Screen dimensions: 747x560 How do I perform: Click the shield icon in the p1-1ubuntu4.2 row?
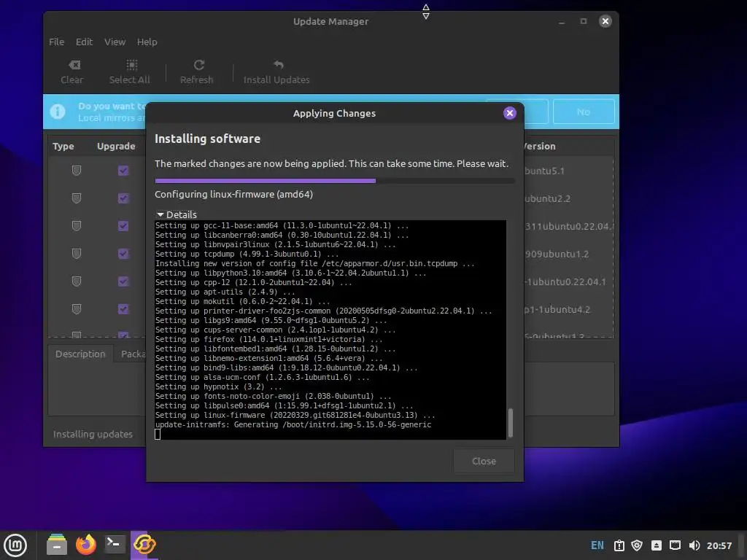[x=76, y=309]
